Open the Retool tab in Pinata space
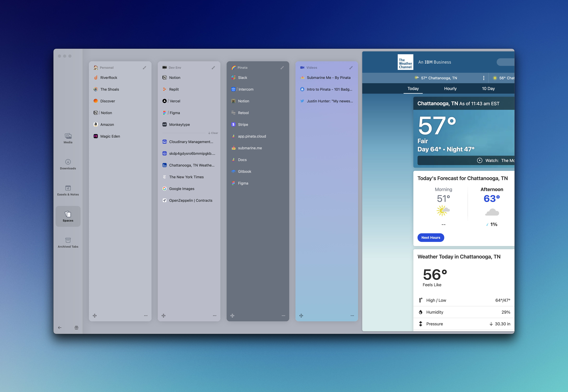The image size is (568, 392). coord(258,113)
